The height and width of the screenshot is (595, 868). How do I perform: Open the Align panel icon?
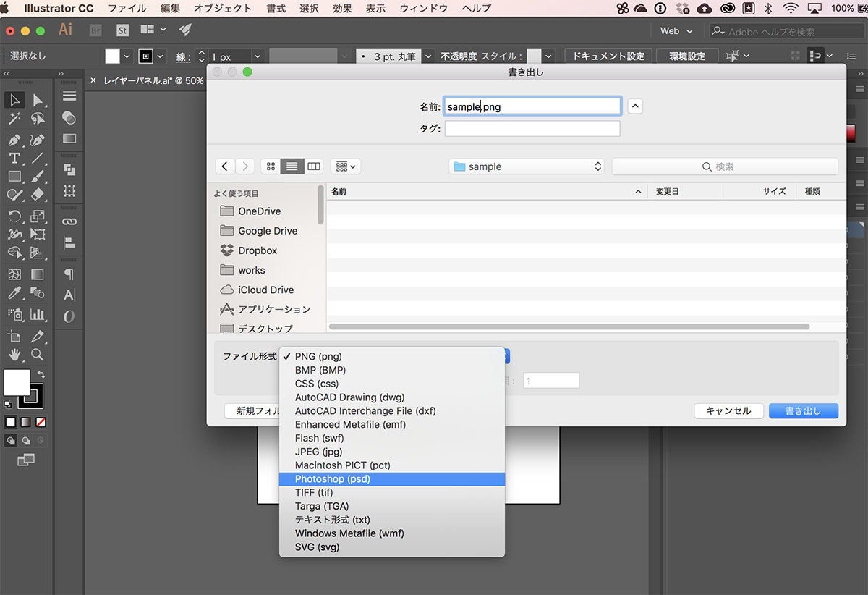tap(69, 242)
